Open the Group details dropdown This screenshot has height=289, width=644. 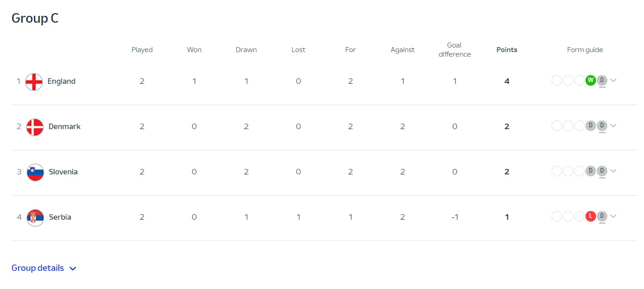click(44, 268)
